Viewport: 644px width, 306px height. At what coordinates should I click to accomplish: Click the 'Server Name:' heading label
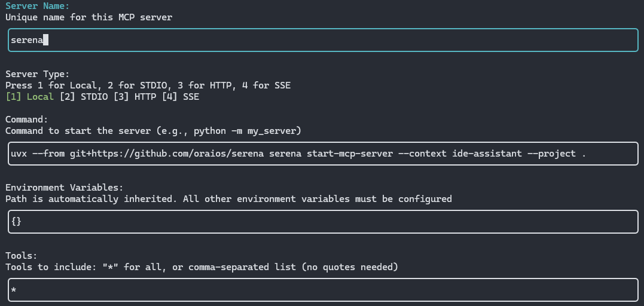[x=38, y=6]
